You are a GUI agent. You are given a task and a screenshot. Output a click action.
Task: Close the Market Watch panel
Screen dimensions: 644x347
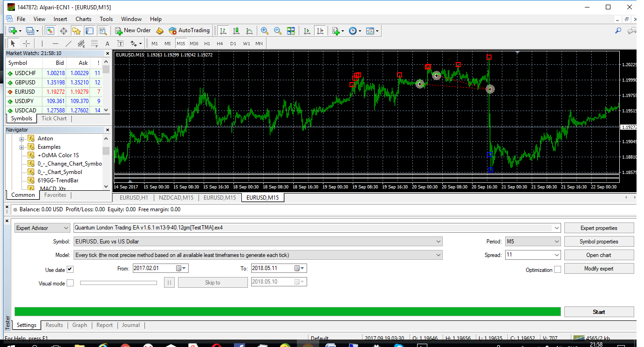click(x=108, y=53)
